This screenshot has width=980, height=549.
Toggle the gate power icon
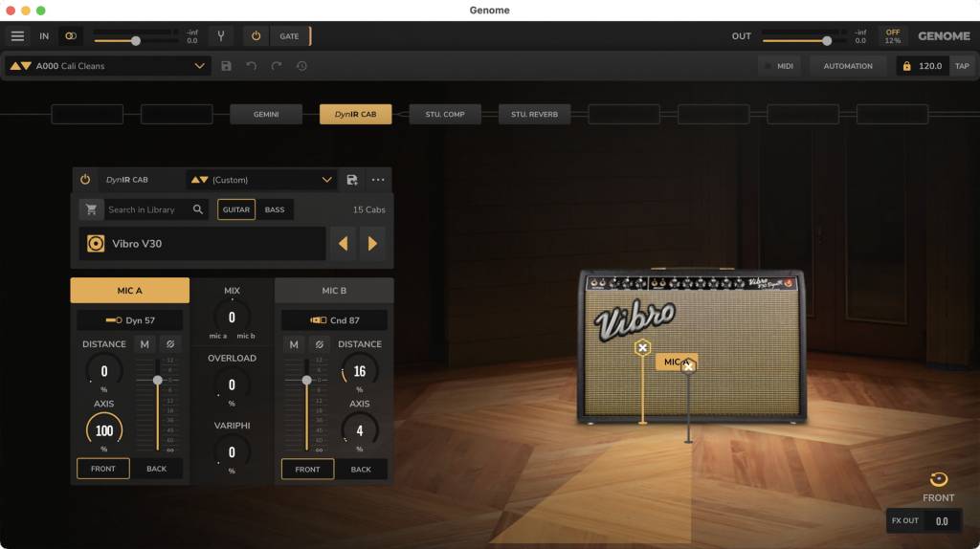[256, 36]
